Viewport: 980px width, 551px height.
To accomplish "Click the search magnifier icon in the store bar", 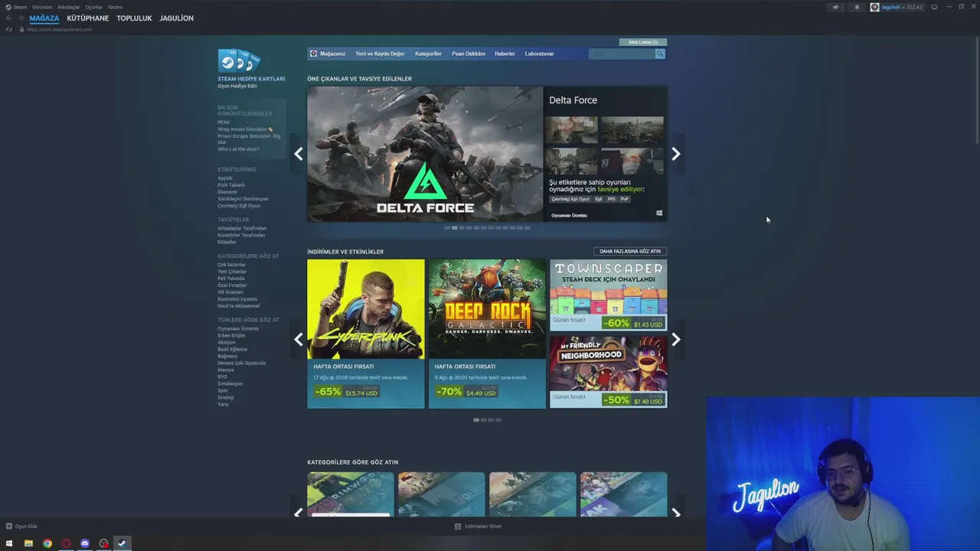I will tap(660, 54).
